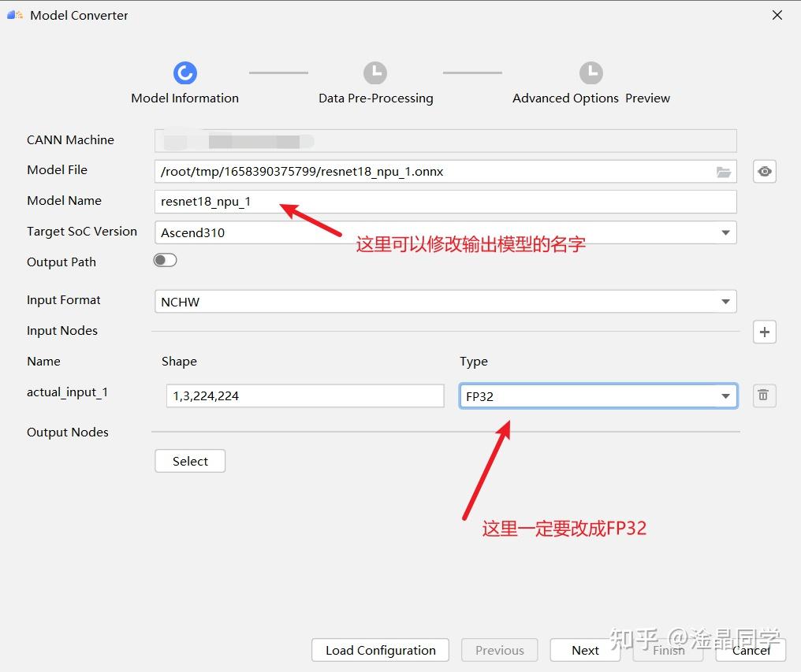801x672 pixels.
Task: Click the eye icon to preview the model
Action: [764, 171]
